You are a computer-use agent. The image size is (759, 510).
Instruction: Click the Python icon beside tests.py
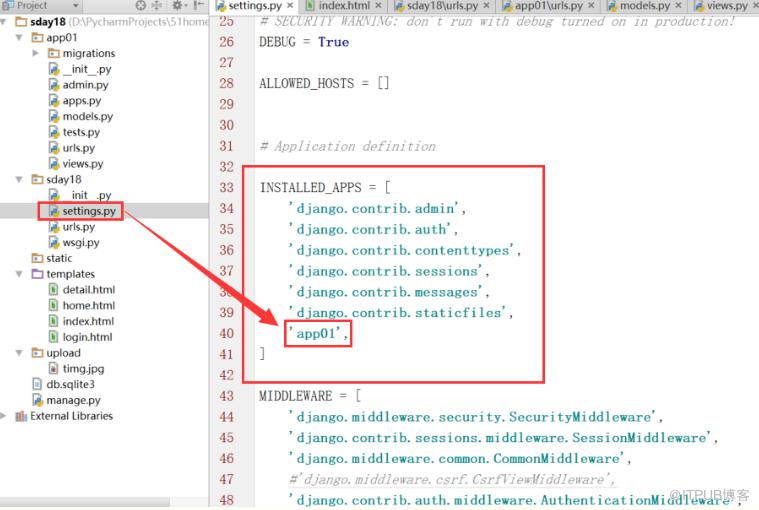(54, 132)
